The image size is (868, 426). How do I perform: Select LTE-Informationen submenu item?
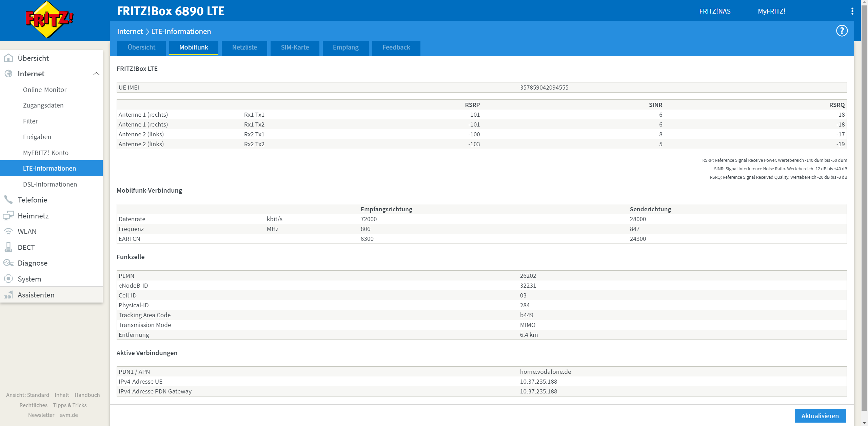(51, 168)
